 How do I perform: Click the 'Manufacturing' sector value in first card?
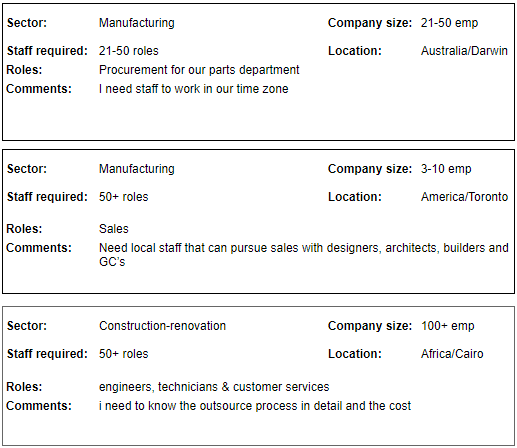[137, 23]
